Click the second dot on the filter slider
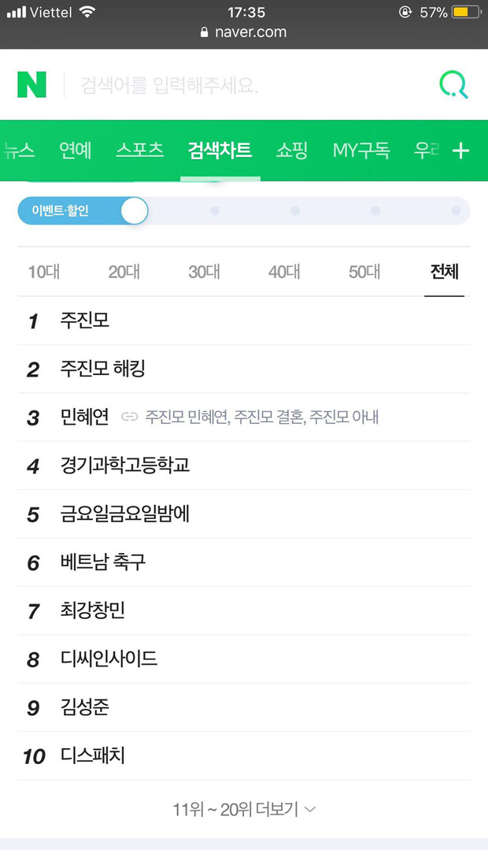The height and width of the screenshot is (868, 488). tap(295, 211)
